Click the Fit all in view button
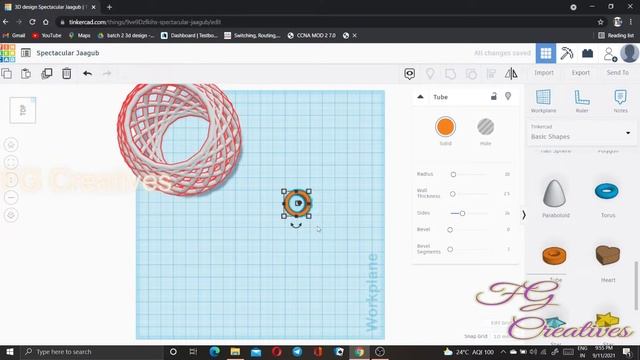640x360 pixels. coord(11,162)
